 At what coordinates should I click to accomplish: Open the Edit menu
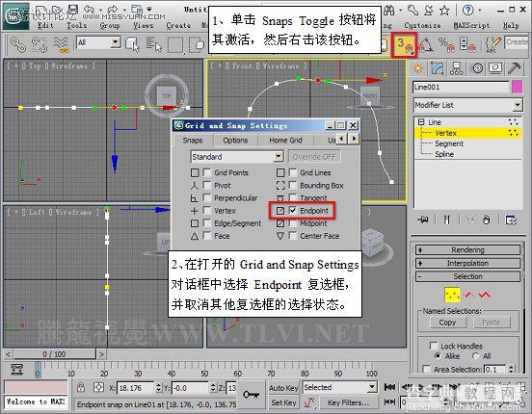click(x=45, y=25)
